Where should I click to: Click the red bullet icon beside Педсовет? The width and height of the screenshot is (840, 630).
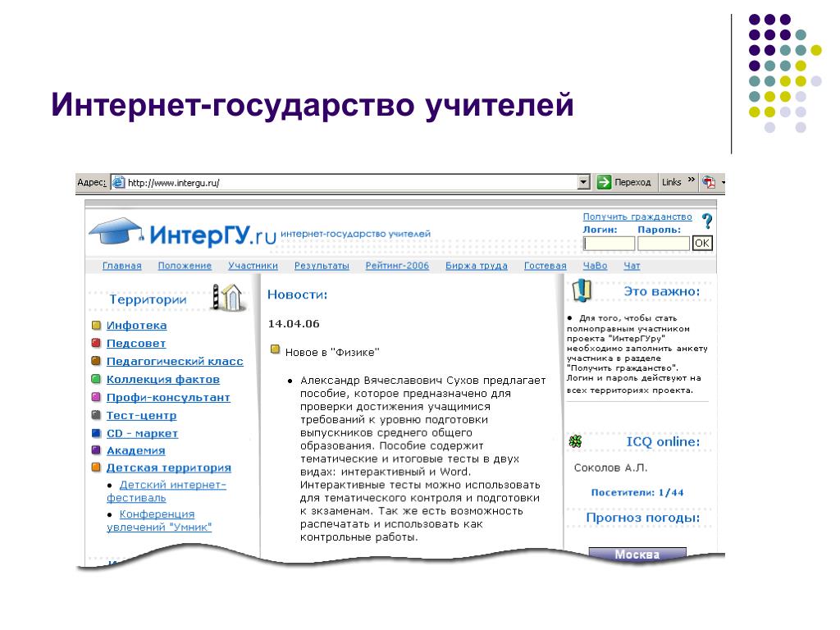(x=97, y=343)
